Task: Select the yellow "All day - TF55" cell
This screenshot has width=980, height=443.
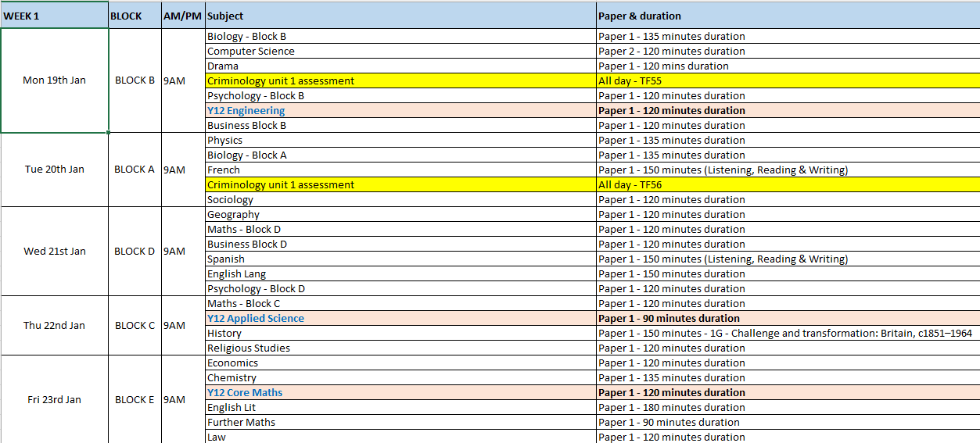Action: tap(787, 81)
